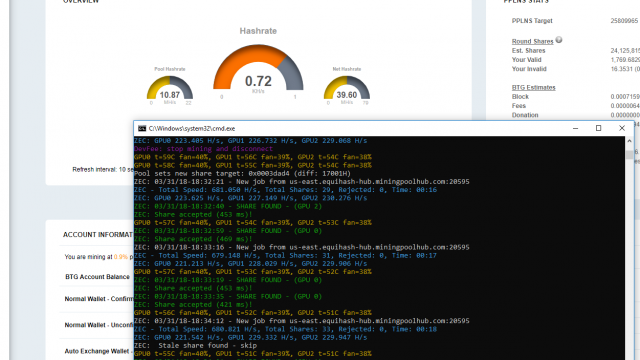Click the cmd.exe icon in the title bar
The image size is (640, 360).
142,128
